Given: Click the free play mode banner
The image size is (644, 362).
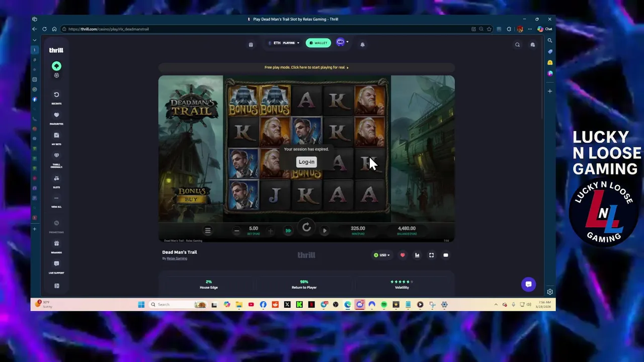Looking at the screenshot, I should tap(306, 67).
